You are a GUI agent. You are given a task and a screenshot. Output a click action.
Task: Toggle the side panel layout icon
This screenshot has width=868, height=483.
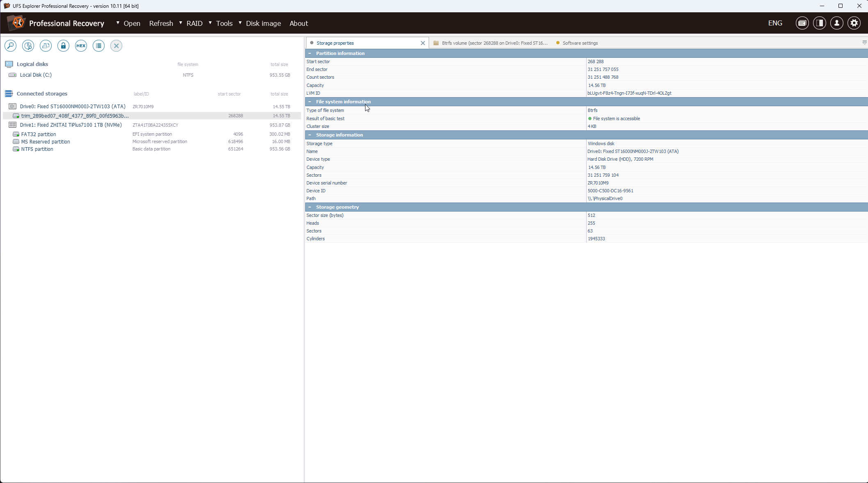pyautogui.click(x=819, y=23)
